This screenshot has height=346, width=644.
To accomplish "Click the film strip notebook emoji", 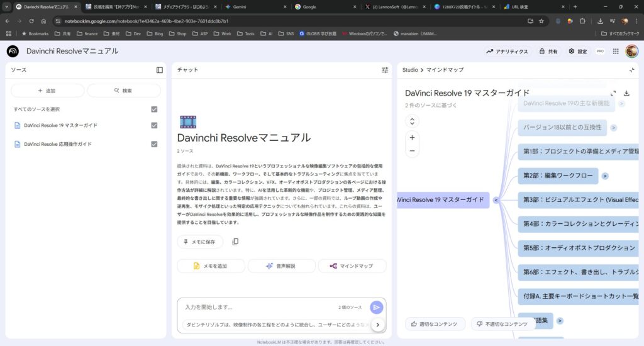I will coord(187,121).
